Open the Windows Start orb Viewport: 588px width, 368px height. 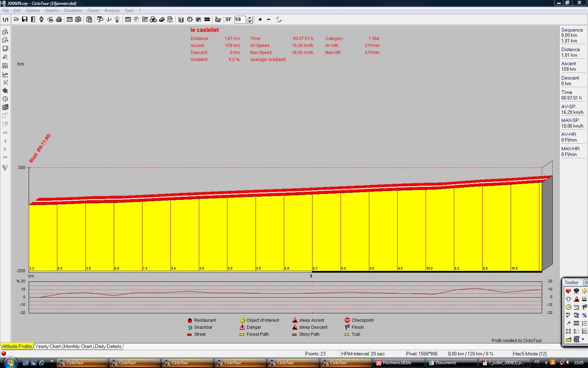[x=10, y=362]
